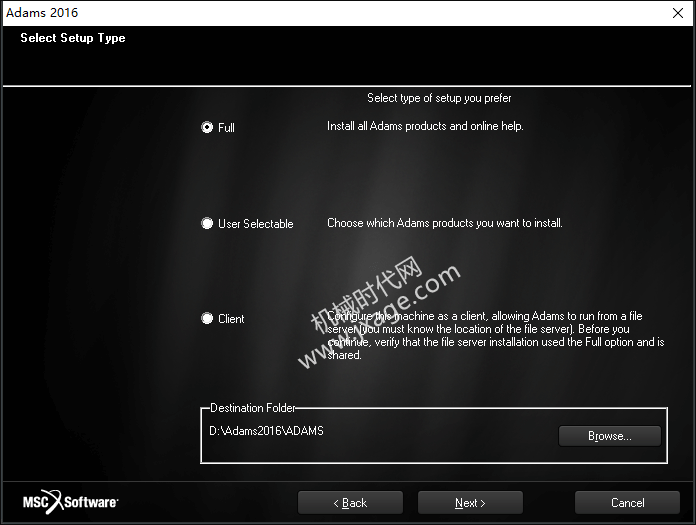Click the destination path D:\Adams2016\ADAMS
Viewport: 696px width, 525px height.
266,431
